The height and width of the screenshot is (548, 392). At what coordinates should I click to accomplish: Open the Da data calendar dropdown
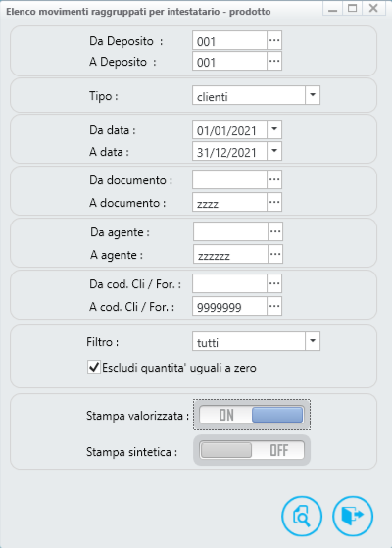pos(274,129)
